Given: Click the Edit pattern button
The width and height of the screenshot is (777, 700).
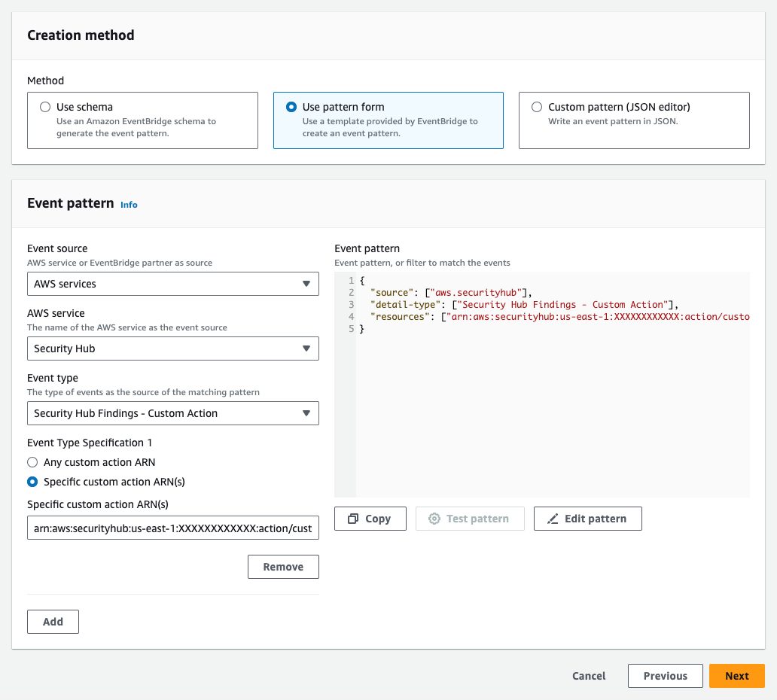Looking at the screenshot, I should coord(588,519).
